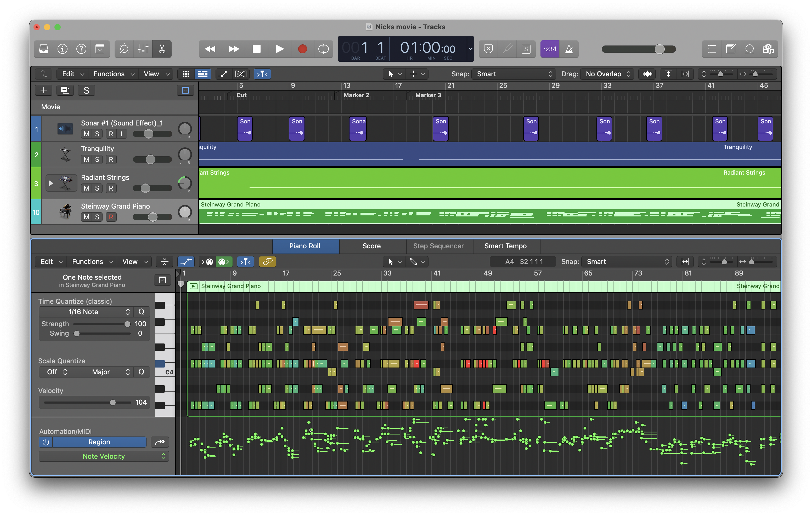The height and width of the screenshot is (516, 812).
Task: Open Quick Help question mark icon
Action: tap(81, 49)
